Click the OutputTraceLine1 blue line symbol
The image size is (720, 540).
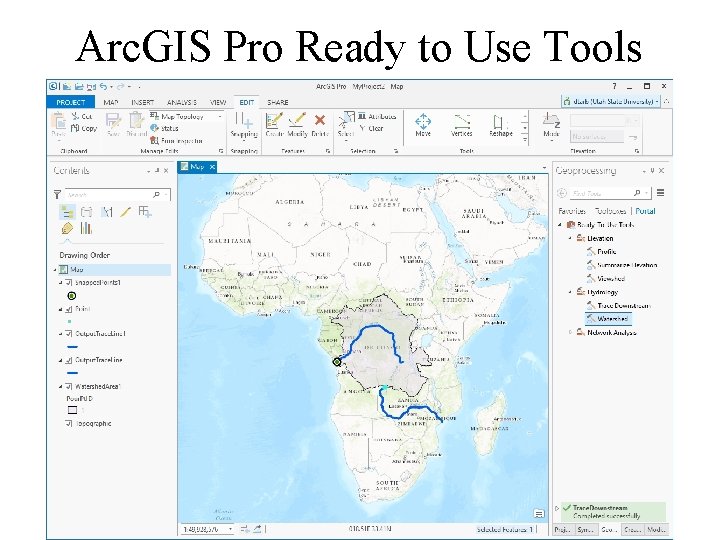(72, 347)
